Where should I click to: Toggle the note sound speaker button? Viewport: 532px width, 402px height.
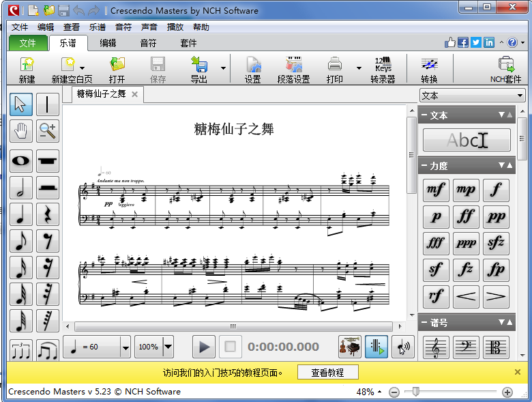click(x=403, y=347)
